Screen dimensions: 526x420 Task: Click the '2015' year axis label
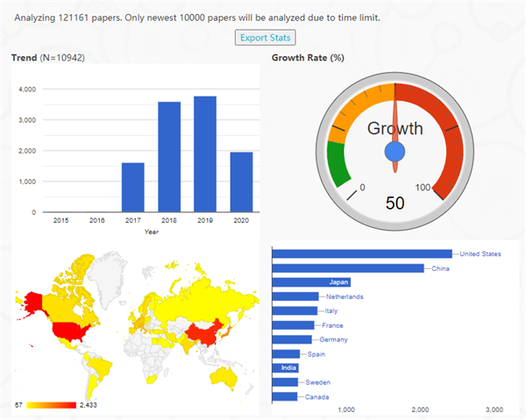[x=60, y=220]
